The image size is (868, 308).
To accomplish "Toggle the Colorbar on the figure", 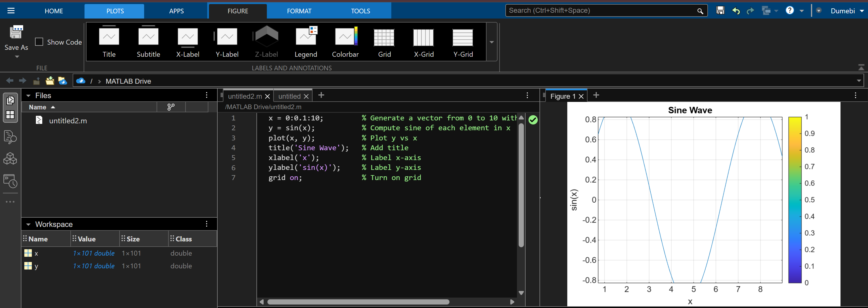I will [x=345, y=41].
